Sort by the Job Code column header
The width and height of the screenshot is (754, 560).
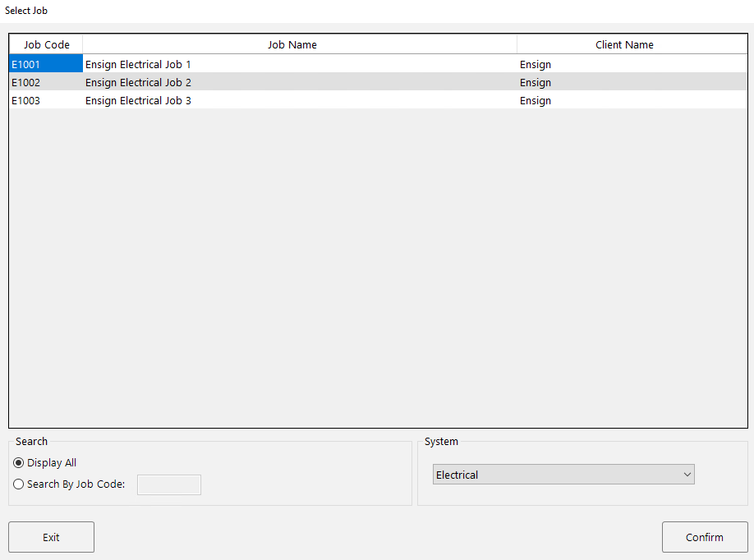[x=46, y=44]
